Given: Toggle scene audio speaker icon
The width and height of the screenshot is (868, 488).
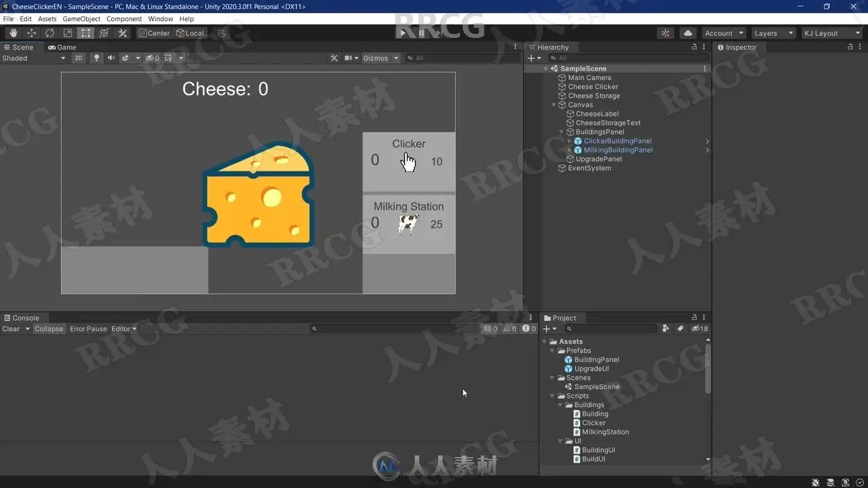Looking at the screenshot, I should coord(111,58).
